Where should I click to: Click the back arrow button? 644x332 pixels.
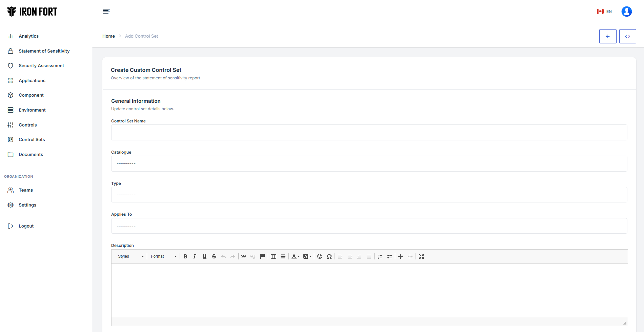[608, 36]
